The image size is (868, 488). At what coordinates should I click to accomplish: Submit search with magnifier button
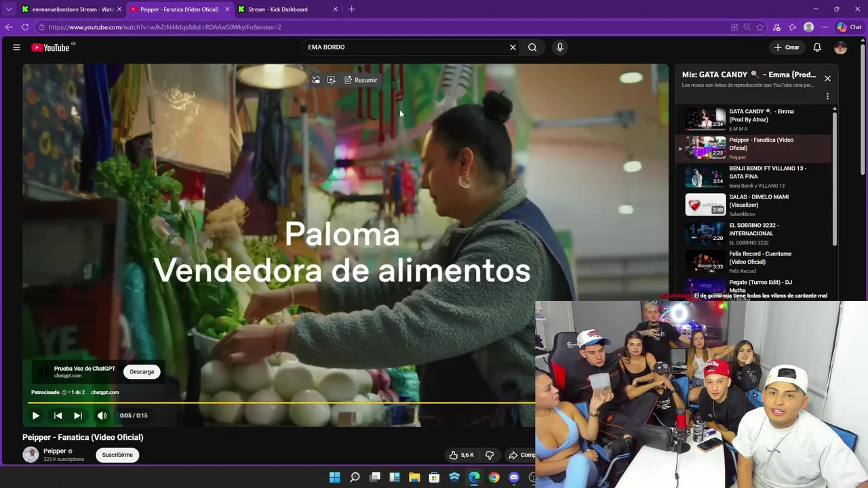pyautogui.click(x=532, y=47)
